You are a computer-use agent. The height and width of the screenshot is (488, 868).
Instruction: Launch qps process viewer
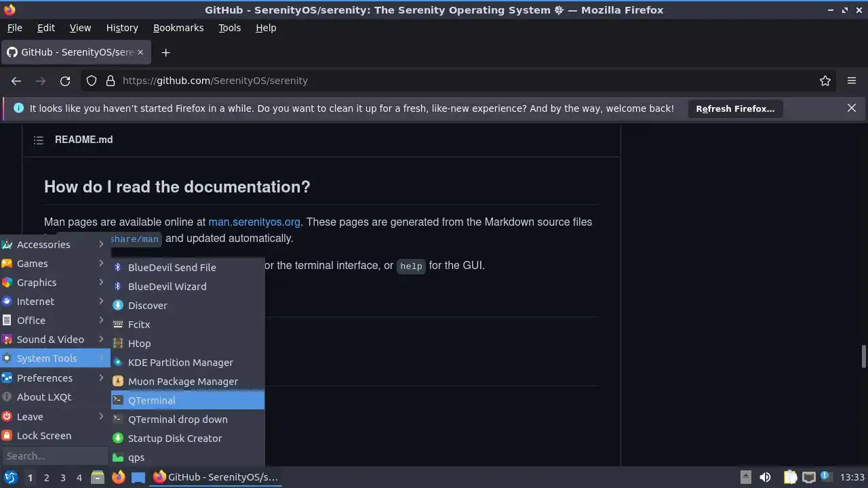point(188,457)
